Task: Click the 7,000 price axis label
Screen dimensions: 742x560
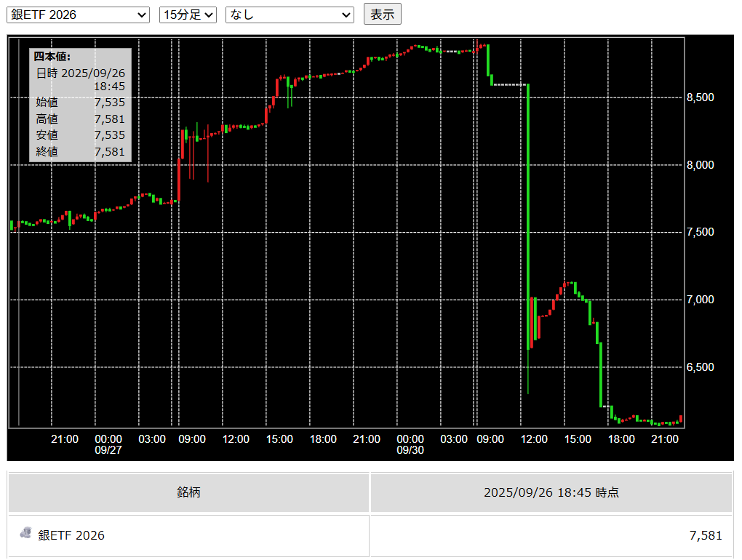Action: click(x=701, y=300)
